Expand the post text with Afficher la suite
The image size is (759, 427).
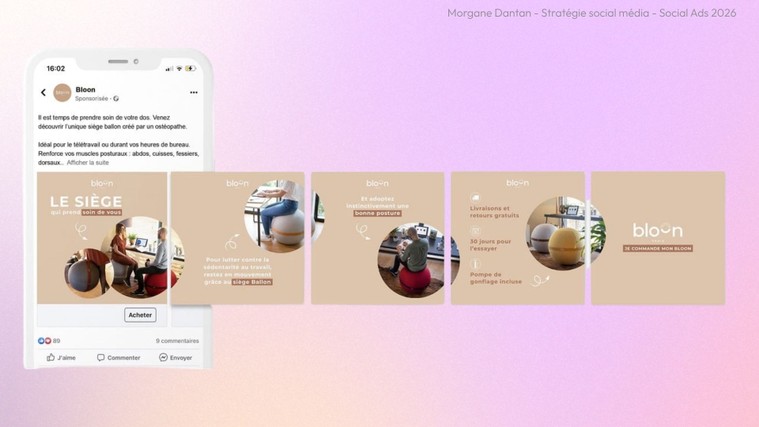pos(88,163)
